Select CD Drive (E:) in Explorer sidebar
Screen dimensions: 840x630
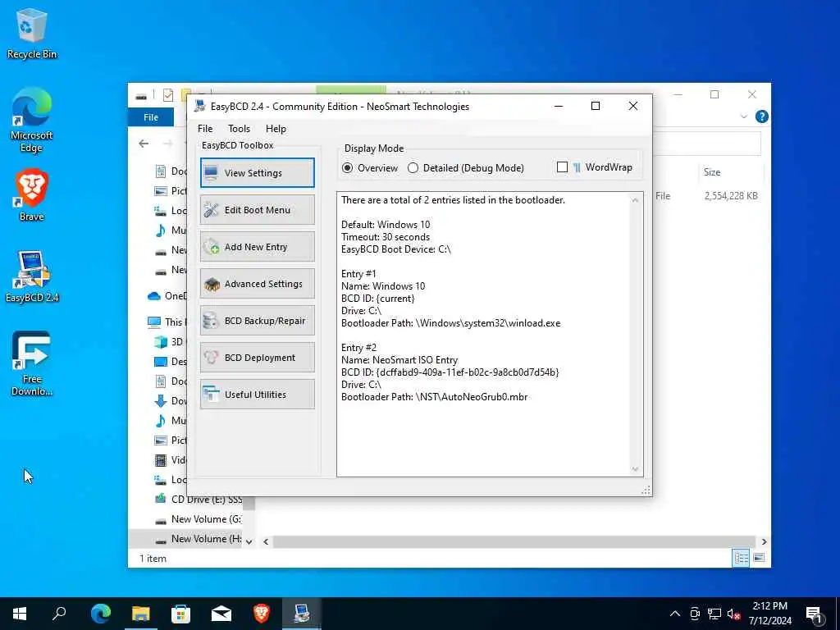(198, 499)
